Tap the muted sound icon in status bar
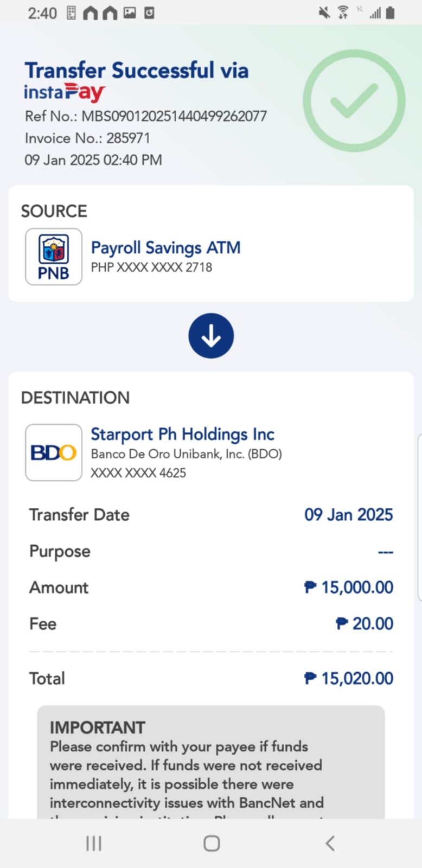The width and height of the screenshot is (422, 868). 324,12
